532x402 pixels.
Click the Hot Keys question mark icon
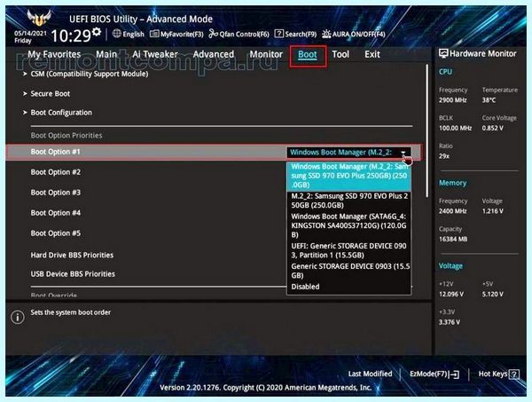(514, 374)
